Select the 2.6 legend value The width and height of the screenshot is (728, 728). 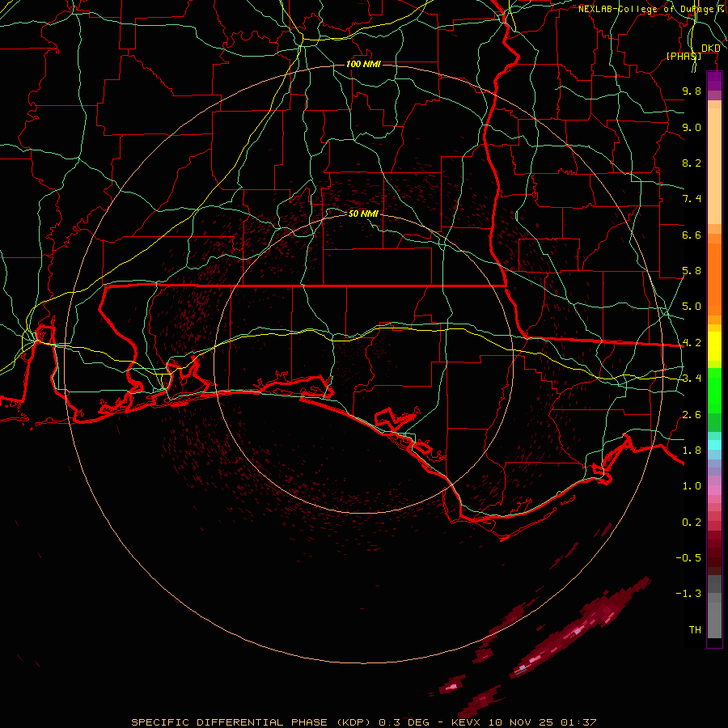pos(692,415)
